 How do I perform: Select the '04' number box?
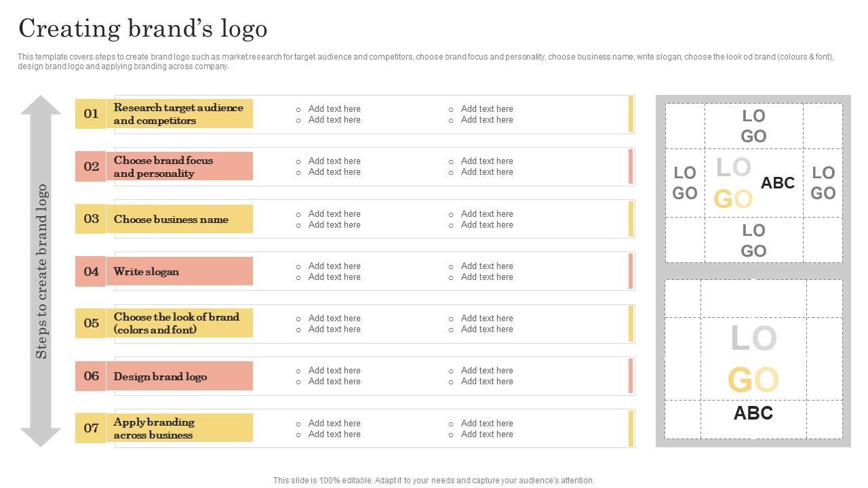(91, 272)
